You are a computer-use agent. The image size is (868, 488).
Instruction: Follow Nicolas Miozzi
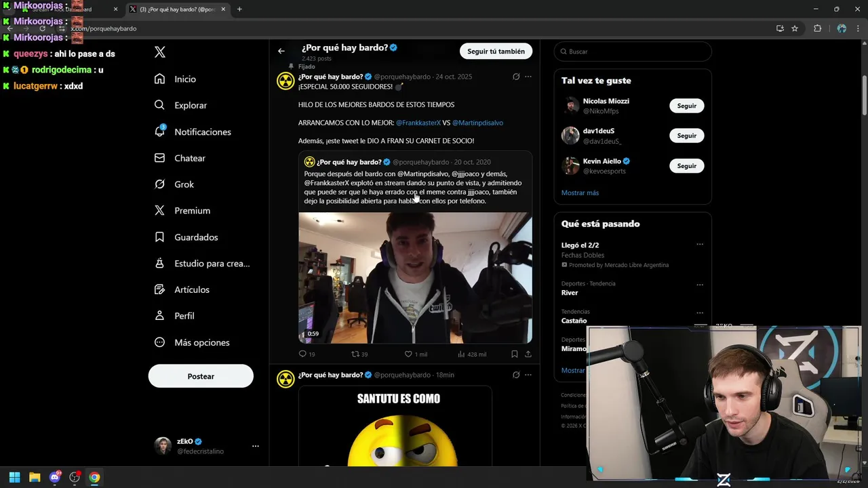[x=687, y=106]
